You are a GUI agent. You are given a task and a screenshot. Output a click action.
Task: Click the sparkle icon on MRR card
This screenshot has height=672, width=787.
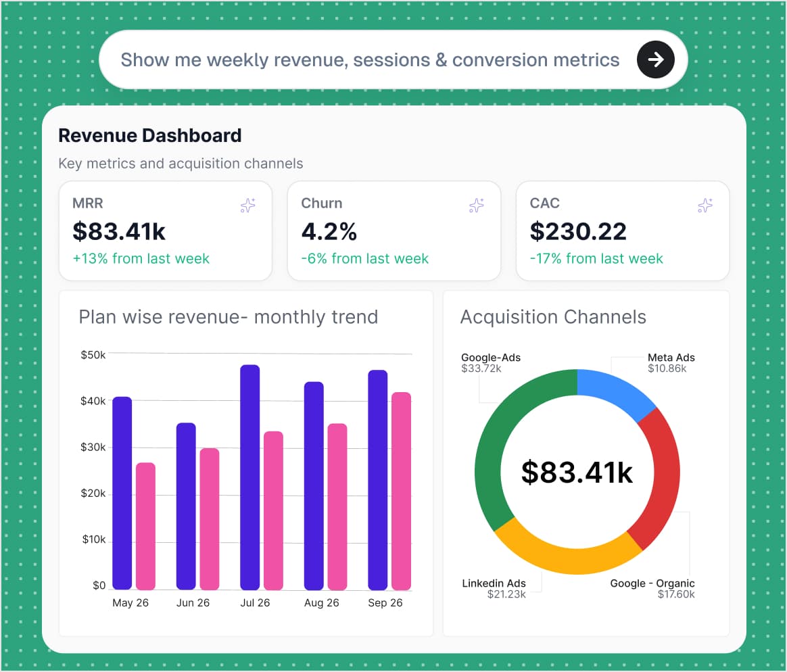coord(248,205)
